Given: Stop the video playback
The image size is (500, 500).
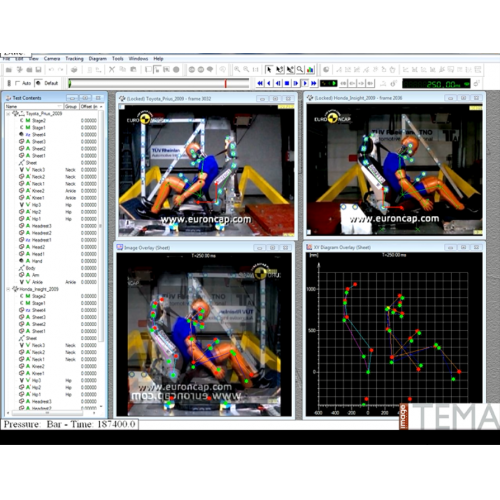Looking at the screenshot, I should pos(287,83).
